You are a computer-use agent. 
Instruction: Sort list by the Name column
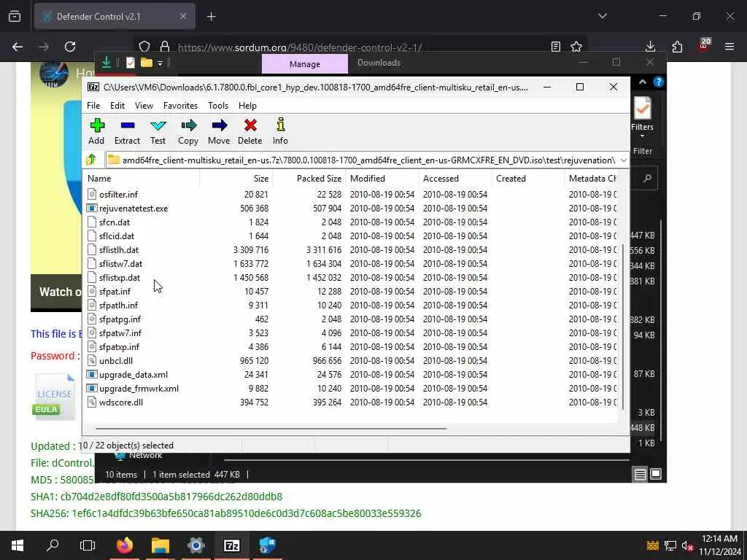point(142,179)
